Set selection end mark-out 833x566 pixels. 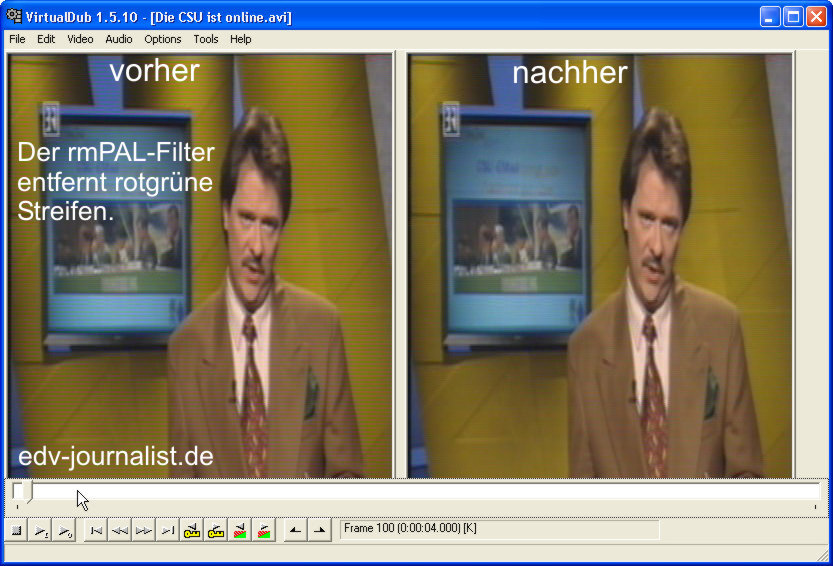point(319,530)
